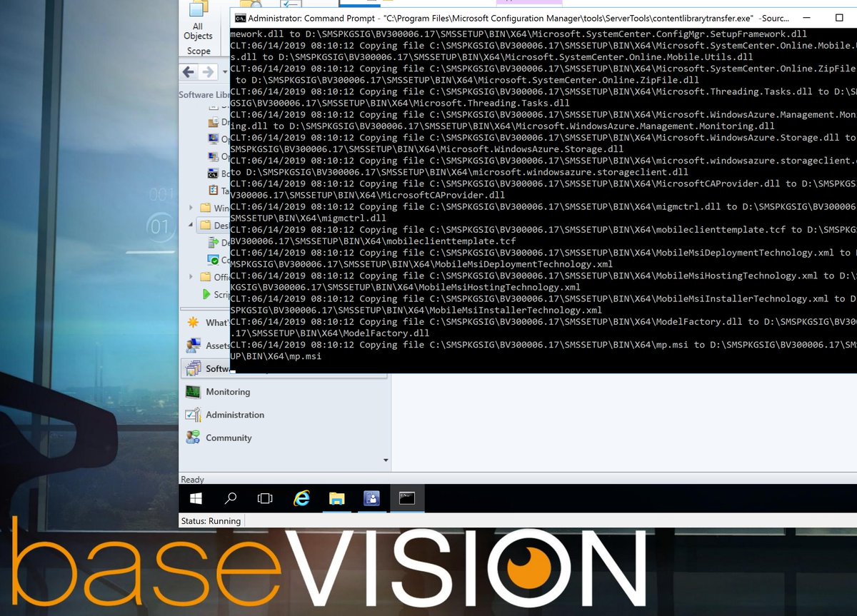Screen dimensions: 857x616
Task: Select the Drivers node icon in tree
Action: click(x=214, y=122)
